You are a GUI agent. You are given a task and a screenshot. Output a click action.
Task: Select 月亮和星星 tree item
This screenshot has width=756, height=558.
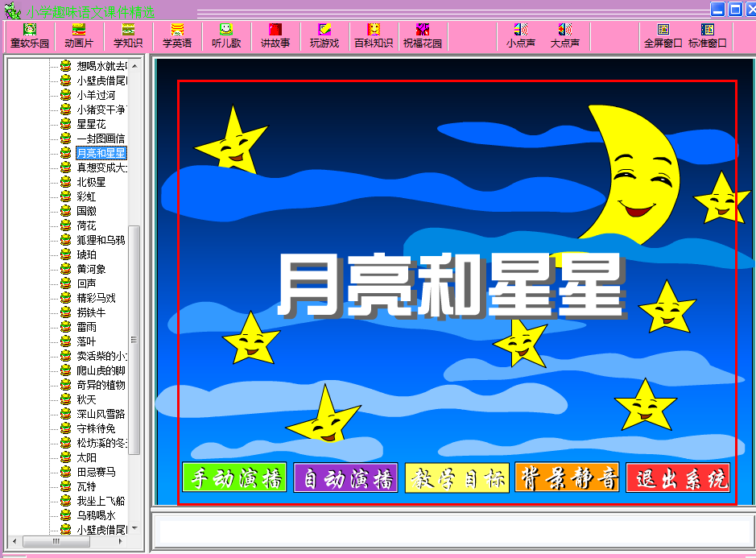point(101,153)
